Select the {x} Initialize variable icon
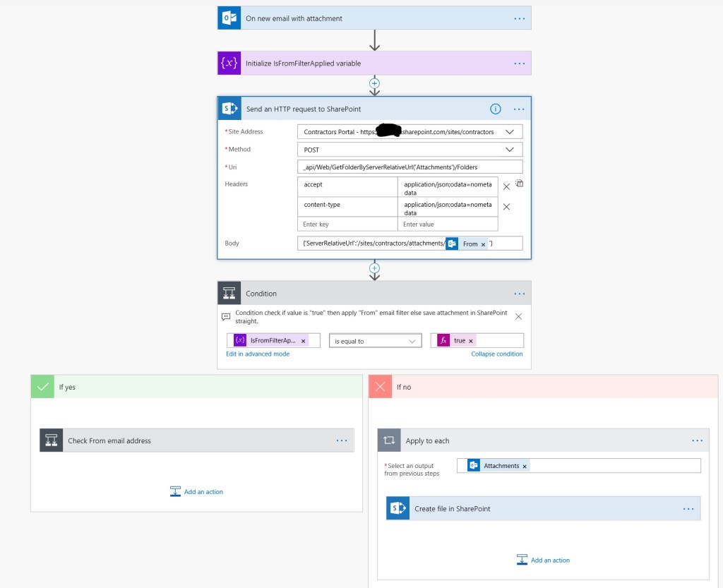 tap(229, 63)
